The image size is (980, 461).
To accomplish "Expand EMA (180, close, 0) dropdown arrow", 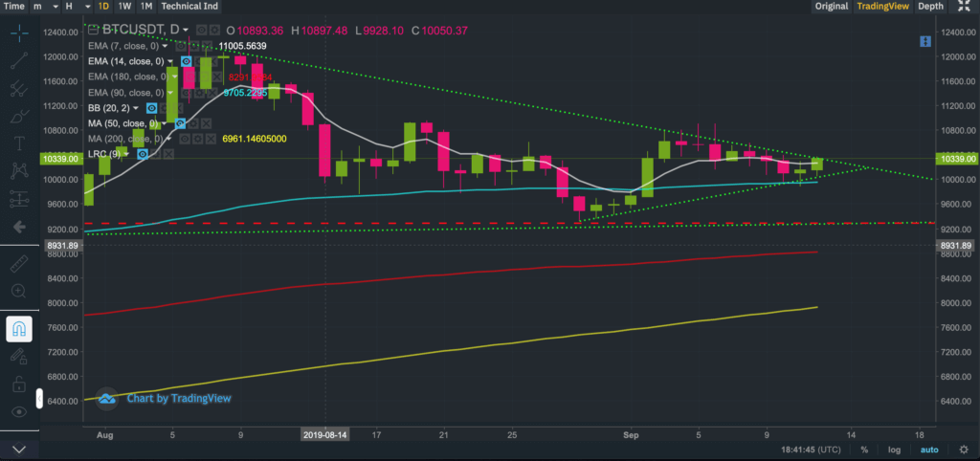I will click(x=175, y=77).
